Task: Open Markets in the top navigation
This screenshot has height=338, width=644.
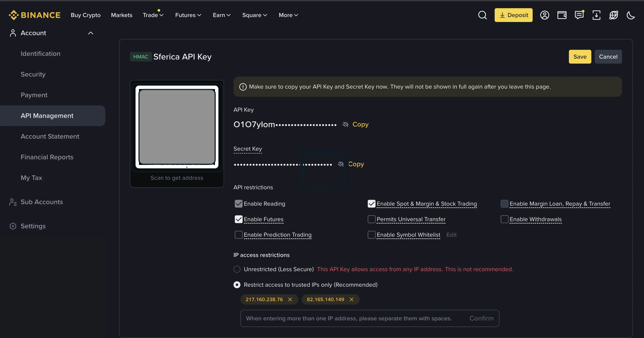Action: 122,15
